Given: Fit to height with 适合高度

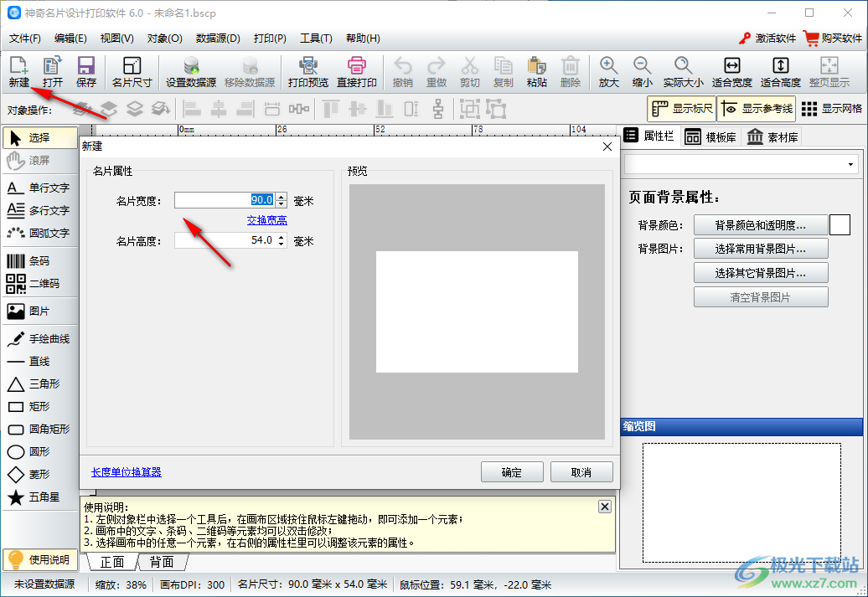Looking at the screenshot, I should click(781, 72).
